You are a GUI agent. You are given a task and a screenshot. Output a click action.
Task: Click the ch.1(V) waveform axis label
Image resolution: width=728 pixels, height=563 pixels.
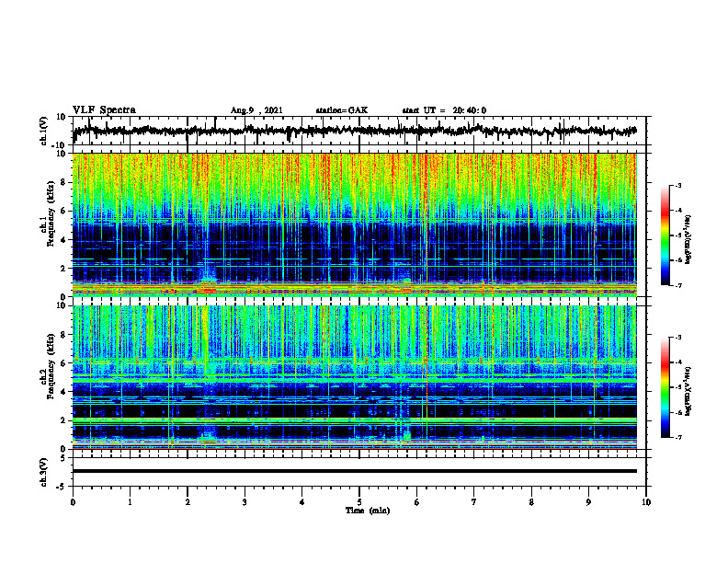point(44,131)
